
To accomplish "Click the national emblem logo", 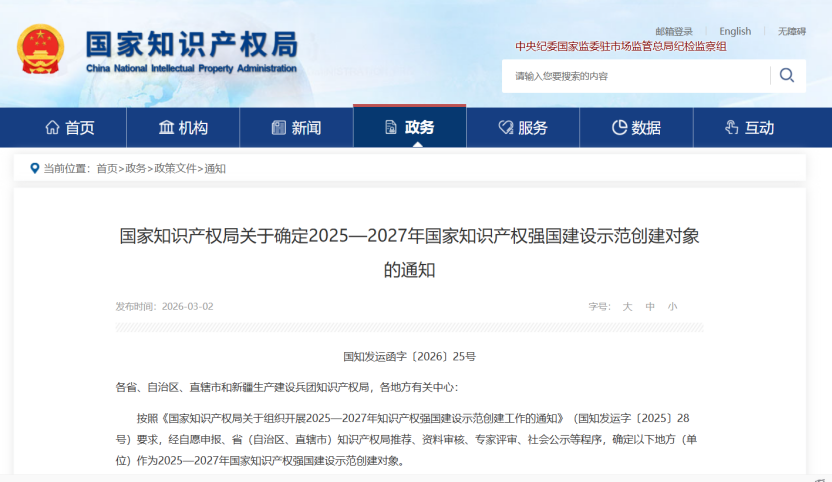I will click(x=41, y=50).
